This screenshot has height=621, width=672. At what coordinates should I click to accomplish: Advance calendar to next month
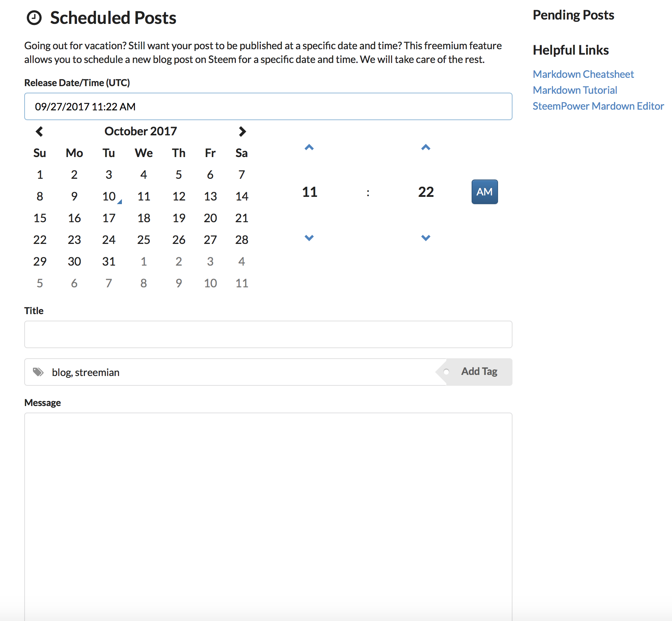(x=242, y=131)
